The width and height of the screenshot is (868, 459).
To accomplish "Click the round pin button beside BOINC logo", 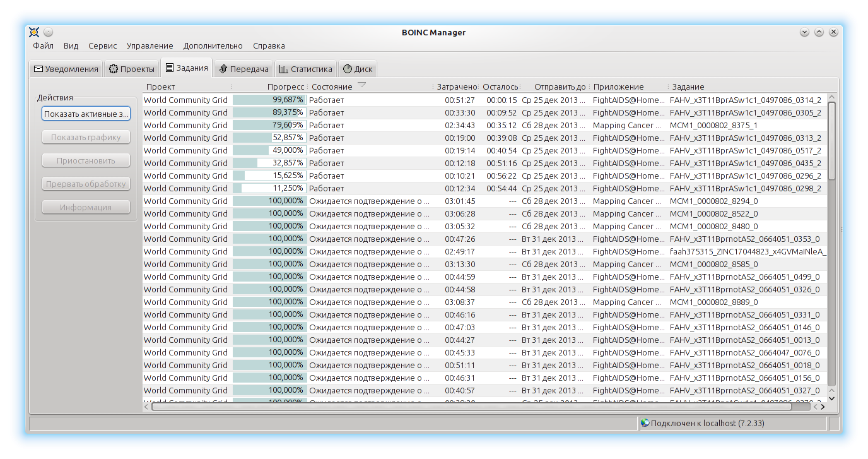I will (49, 32).
